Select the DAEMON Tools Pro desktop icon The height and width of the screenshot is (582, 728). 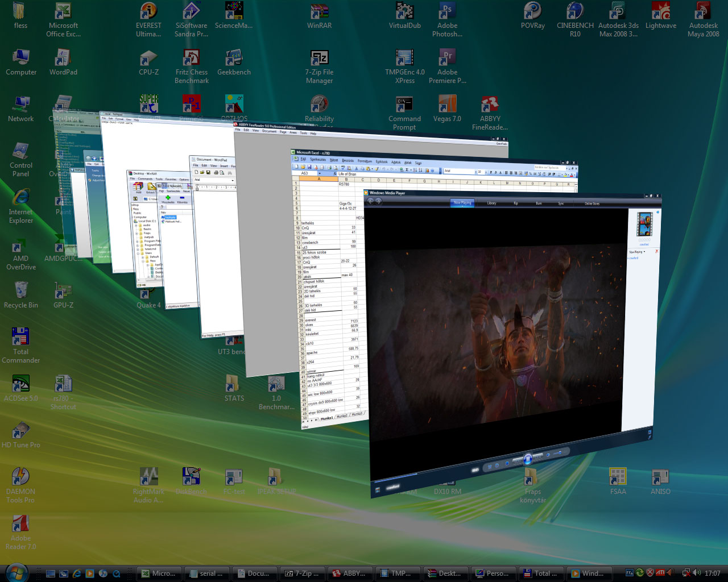point(20,486)
